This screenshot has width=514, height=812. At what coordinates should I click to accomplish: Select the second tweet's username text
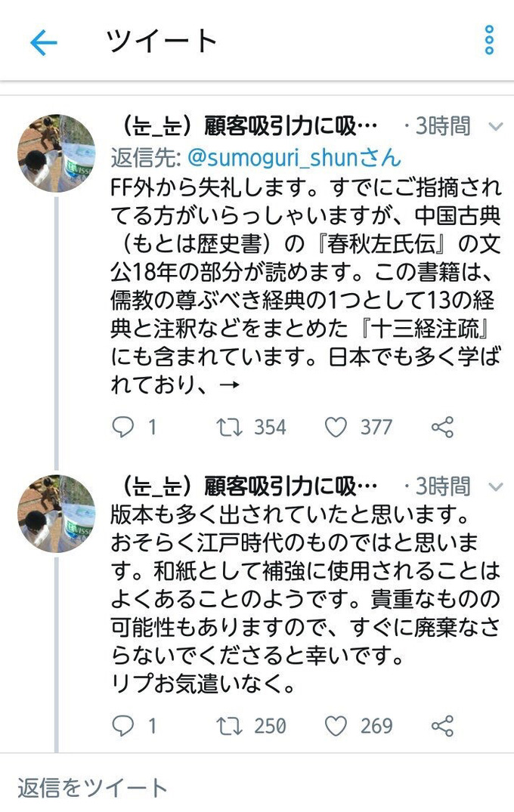pyautogui.click(x=242, y=487)
